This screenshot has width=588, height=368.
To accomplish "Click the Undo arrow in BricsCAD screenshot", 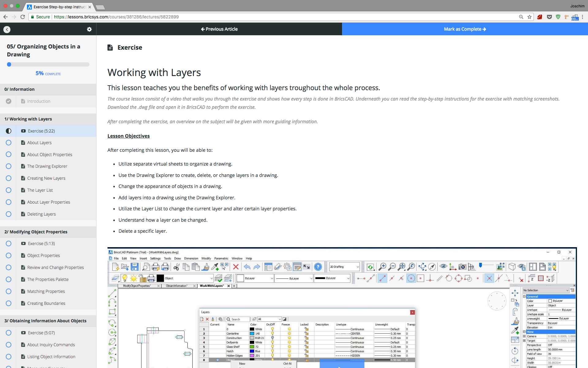I will pos(247,267).
